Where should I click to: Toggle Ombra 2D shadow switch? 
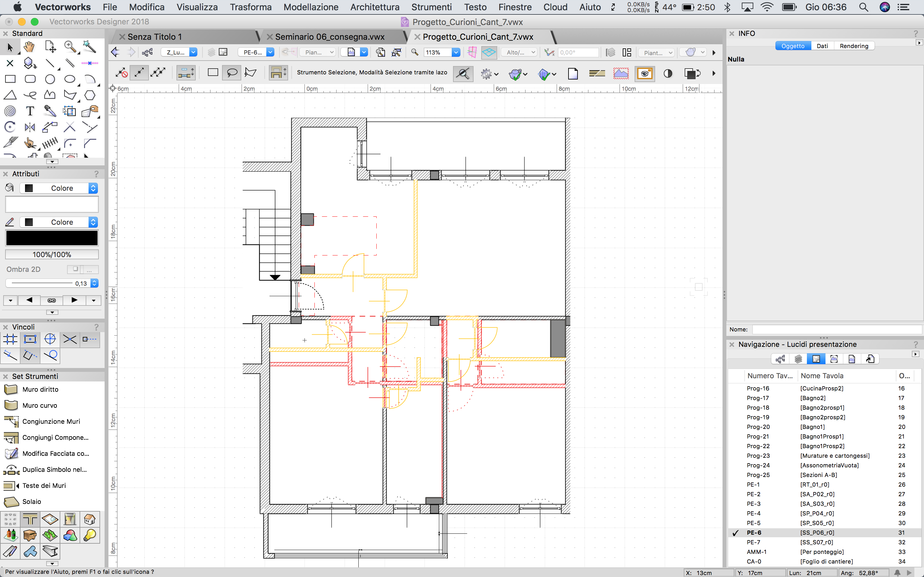click(x=75, y=269)
